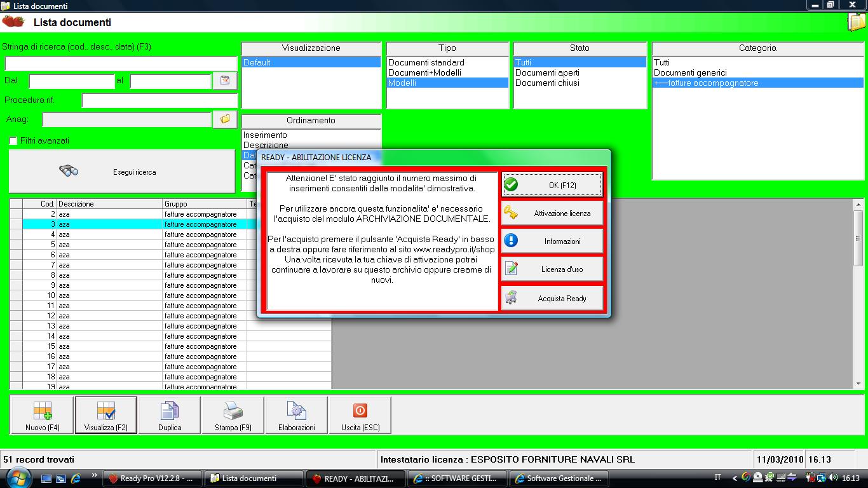Expand hidden tray icons arrow

pyautogui.click(x=735, y=478)
